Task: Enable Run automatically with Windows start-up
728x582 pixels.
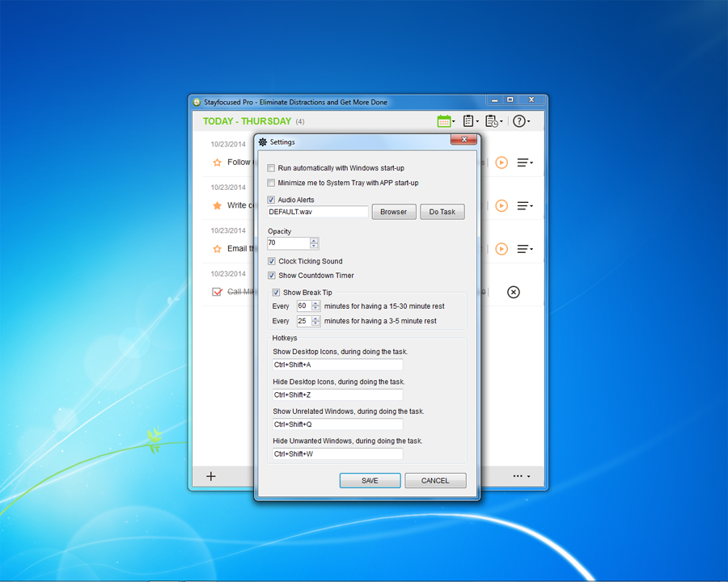Action: pyautogui.click(x=272, y=168)
